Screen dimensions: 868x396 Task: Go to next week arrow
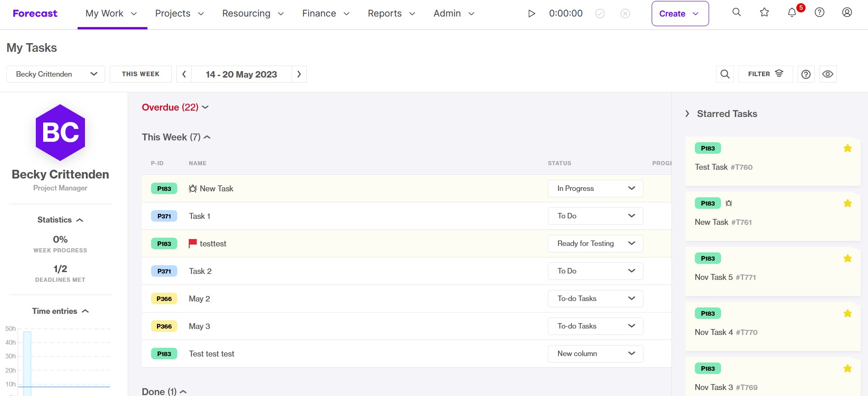pyautogui.click(x=299, y=74)
